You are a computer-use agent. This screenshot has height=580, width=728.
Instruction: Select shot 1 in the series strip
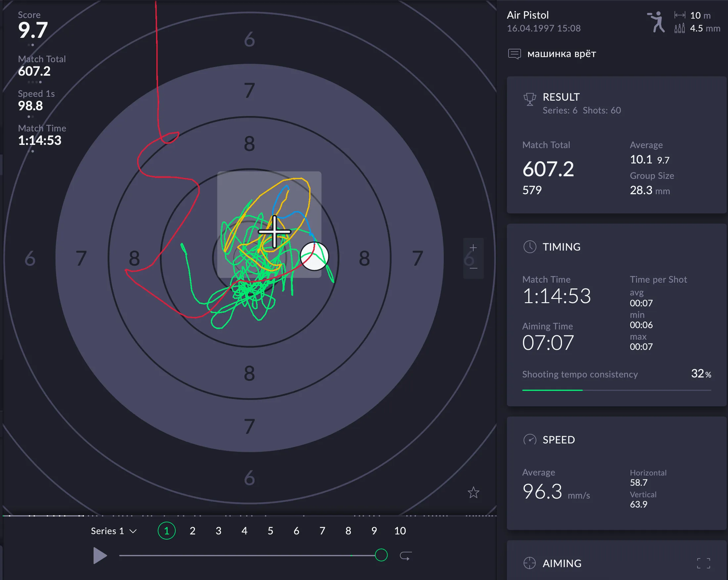166,531
